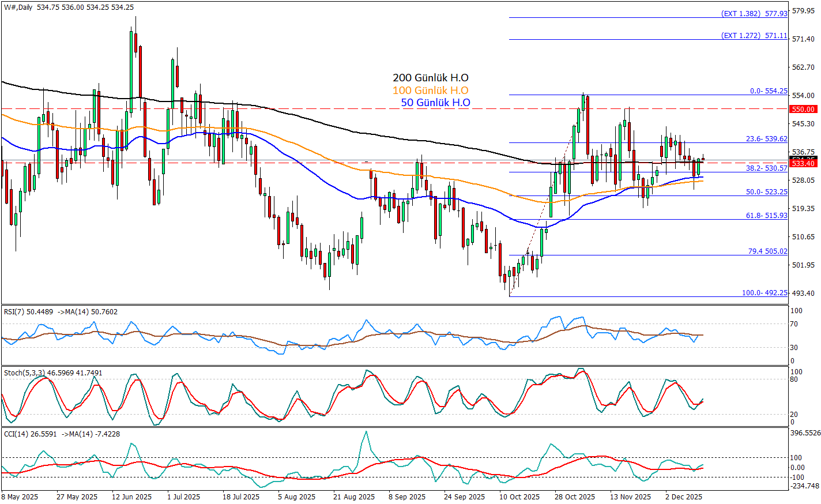Click the 28 Oct 2025 date marker

coord(575,497)
